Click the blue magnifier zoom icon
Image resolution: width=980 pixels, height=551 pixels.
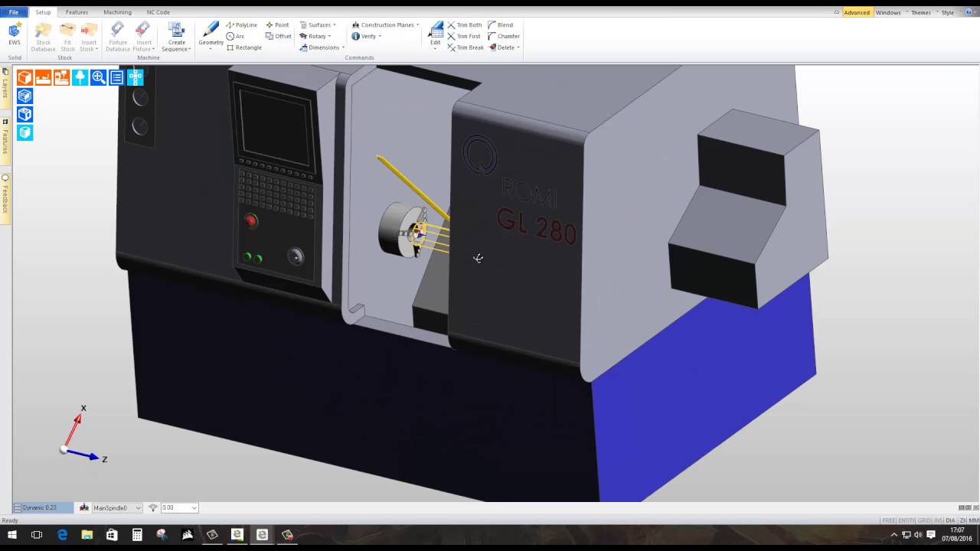tap(99, 77)
